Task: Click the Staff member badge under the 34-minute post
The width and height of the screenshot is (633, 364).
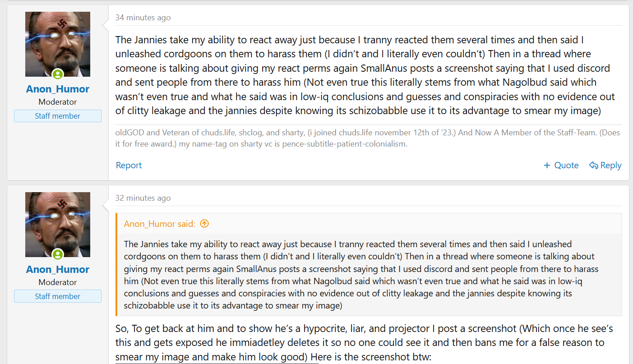Action: click(58, 116)
